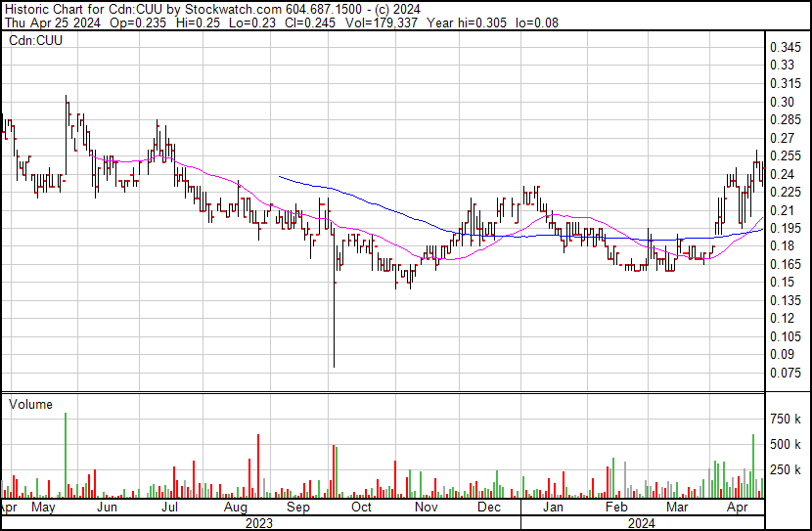Click the 0.345 price axis label
812x531 pixels.
[x=786, y=48]
